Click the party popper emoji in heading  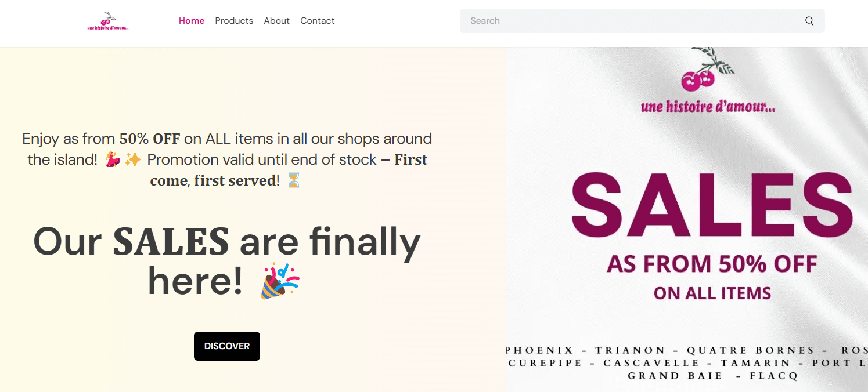pyautogui.click(x=280, y=281)
